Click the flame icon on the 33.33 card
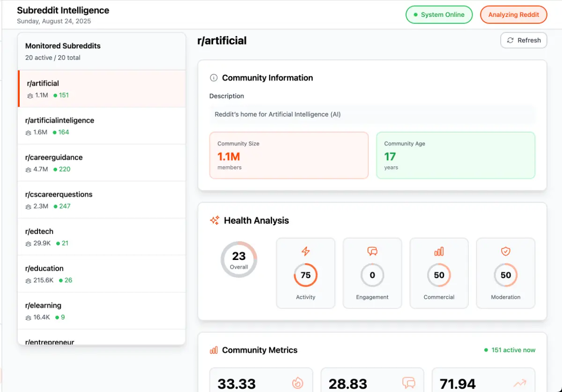Image resolution: width=562 pixels, height=392 pixels. (297, 383)
